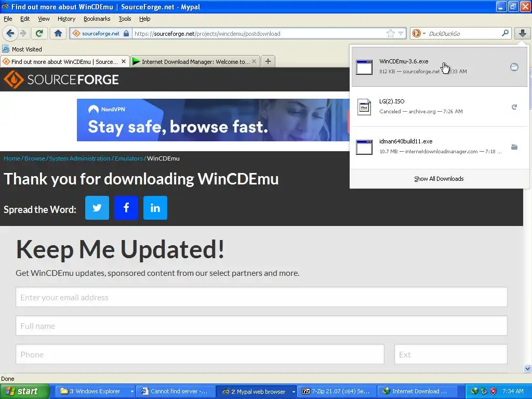Toggle the Downloads toolbar arrow button

pos(523,33)
